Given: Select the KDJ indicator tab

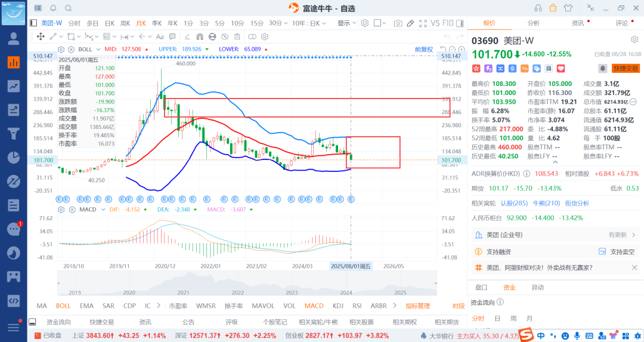Looking at the screenshot, I should click(x=338, y=306).
